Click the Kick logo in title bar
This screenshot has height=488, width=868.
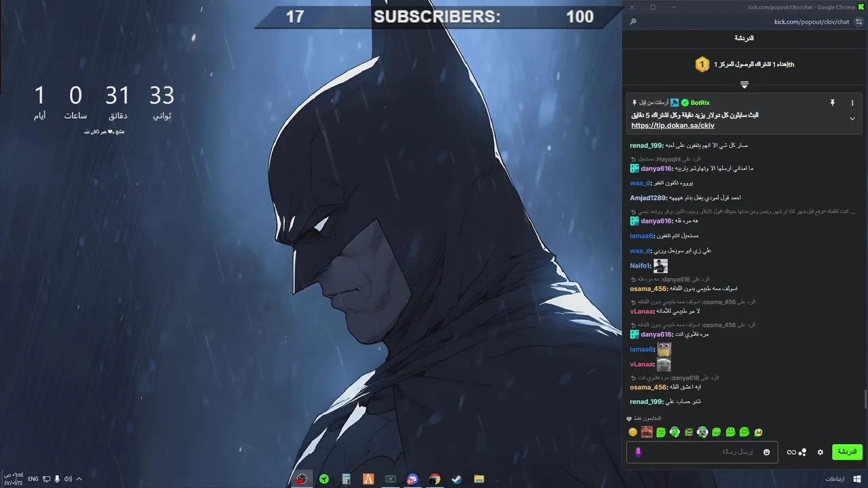pyautogui.click(x=861, y=7)
